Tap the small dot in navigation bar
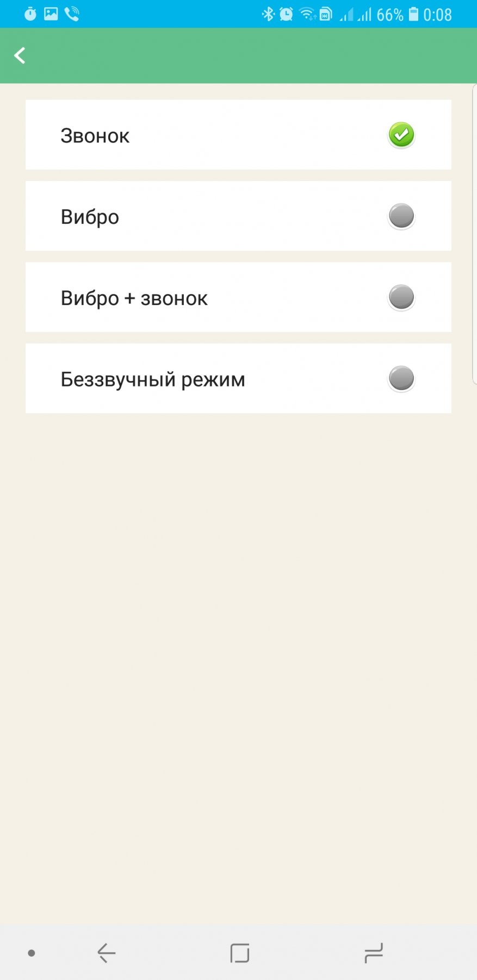 pyautogui.click(x=32, y=953)
